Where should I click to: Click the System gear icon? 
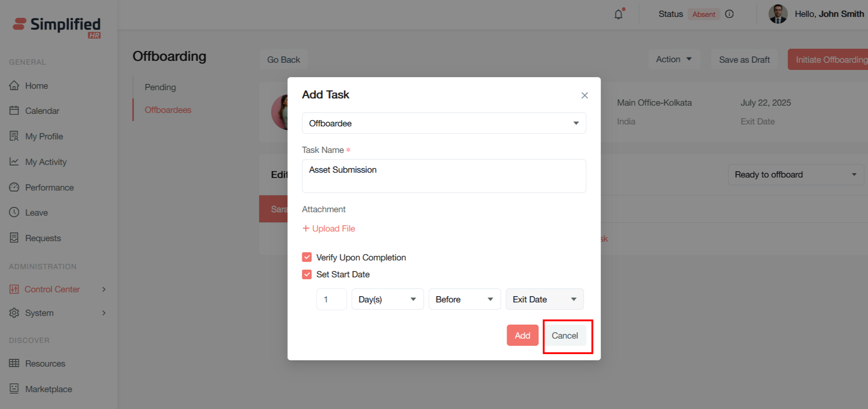[14, 313]
